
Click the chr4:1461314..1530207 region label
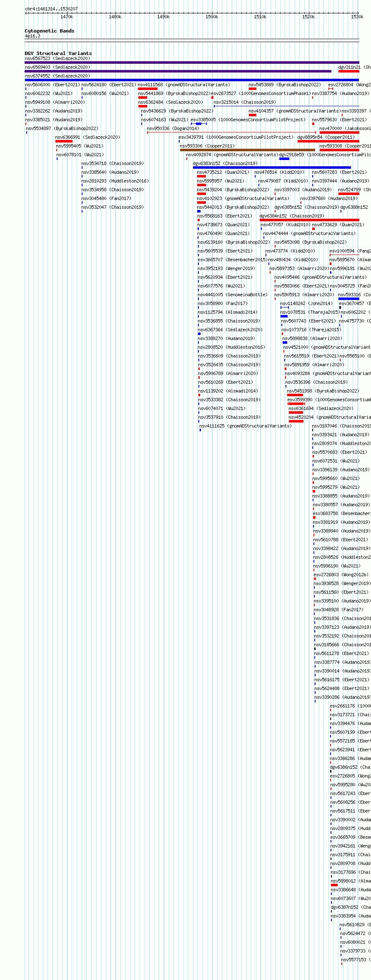[x=51, y=9]
